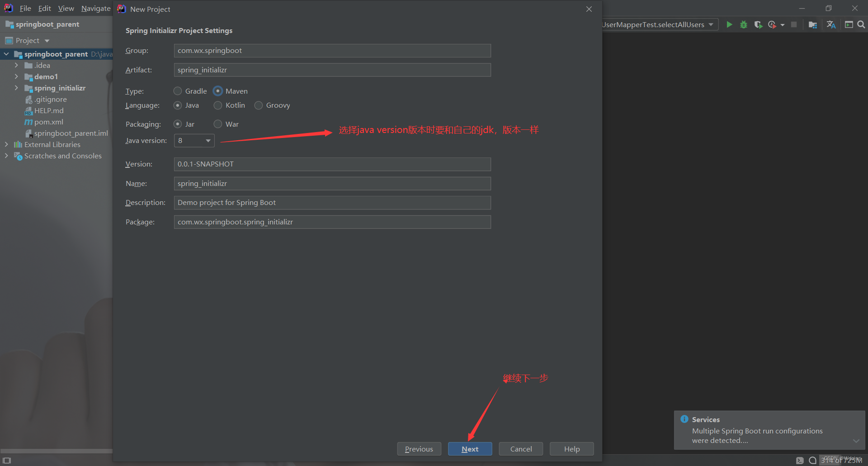This screenshot has height=466, width=868.
Task: Open the Navigate menu
Action: click(96, 9)
